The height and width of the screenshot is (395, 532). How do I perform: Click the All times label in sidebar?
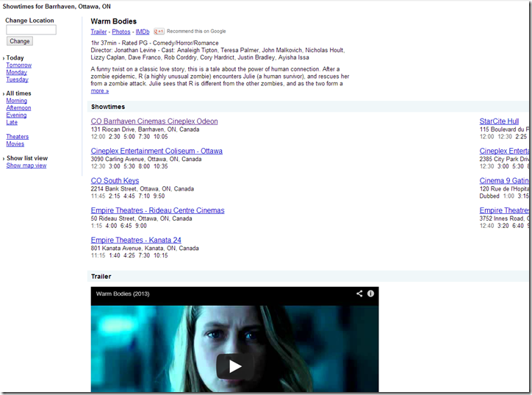click(18, 93)
